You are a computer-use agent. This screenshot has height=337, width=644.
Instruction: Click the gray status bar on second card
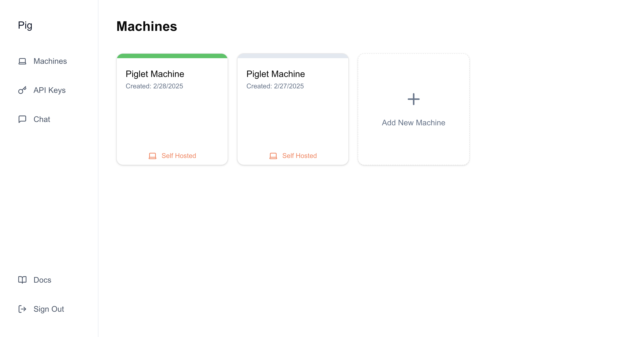pos(293,56)
